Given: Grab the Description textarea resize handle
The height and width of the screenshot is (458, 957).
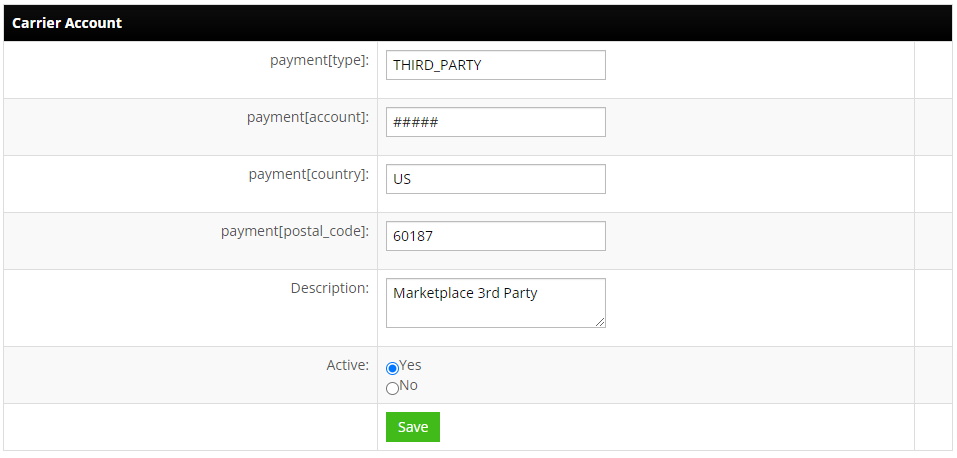Looking at the screenshot, I should coord(600,322).
